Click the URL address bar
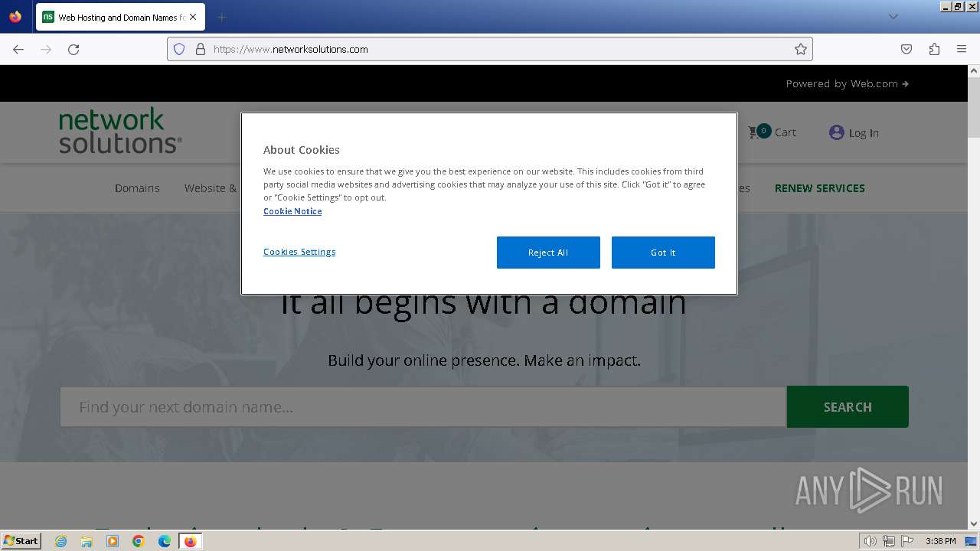 point(490,49)
